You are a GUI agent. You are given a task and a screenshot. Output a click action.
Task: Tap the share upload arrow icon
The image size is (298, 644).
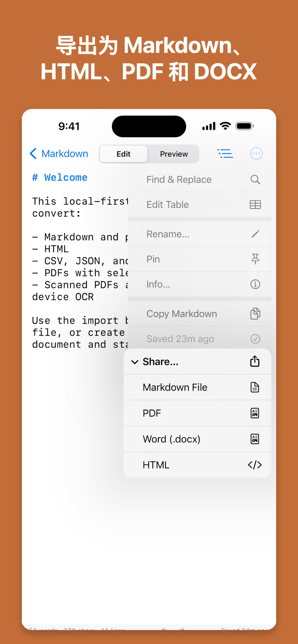(x=255, y=361)
